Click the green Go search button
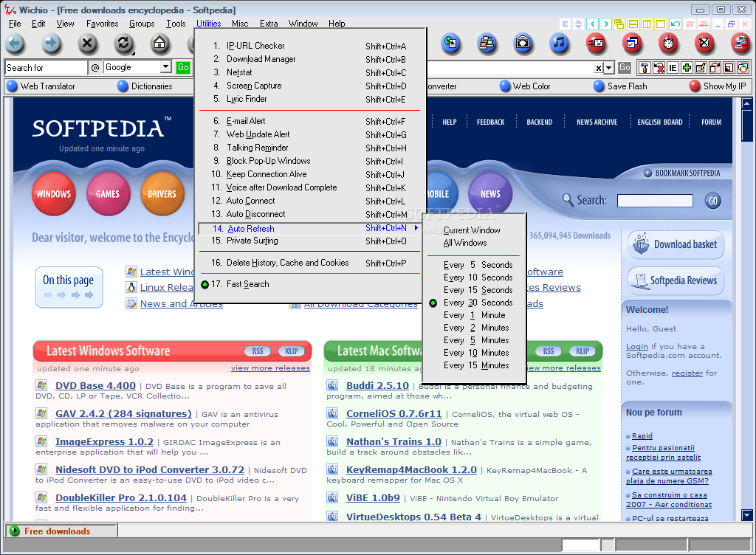This screenshot has width=756, height=555. [183, 67]
